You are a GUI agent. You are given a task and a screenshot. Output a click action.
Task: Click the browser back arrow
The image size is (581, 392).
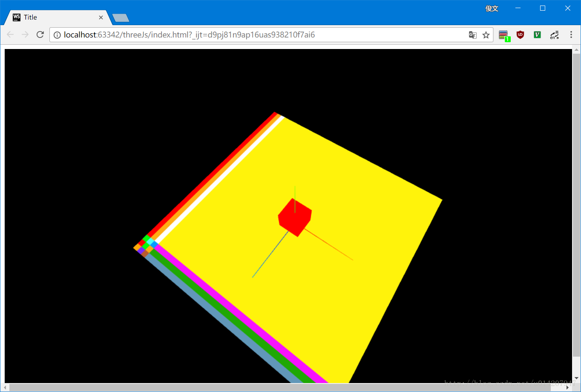coord(10,35)
